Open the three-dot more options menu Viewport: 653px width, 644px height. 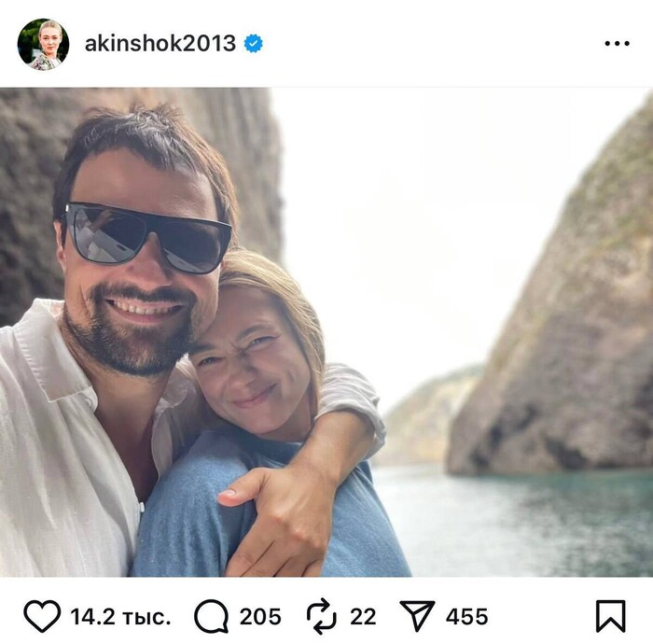pos(618,43)
